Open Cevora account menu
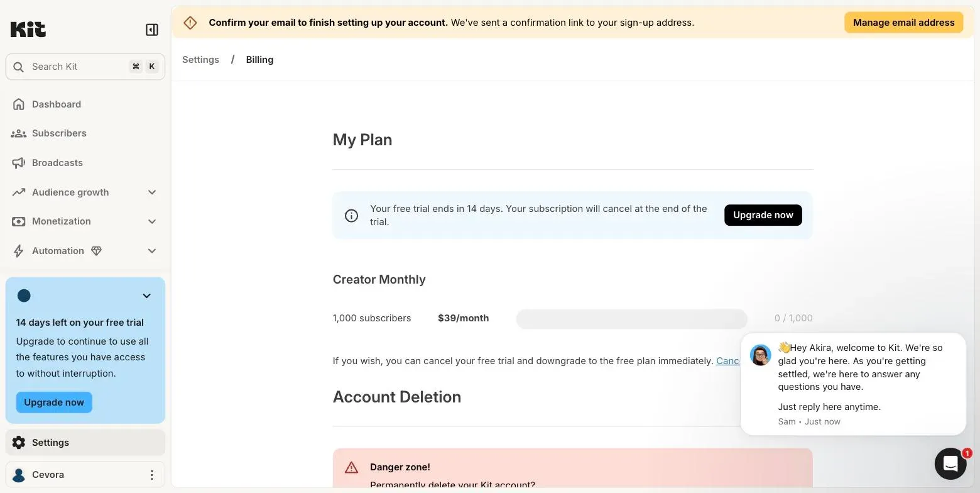 click(85, 475)
